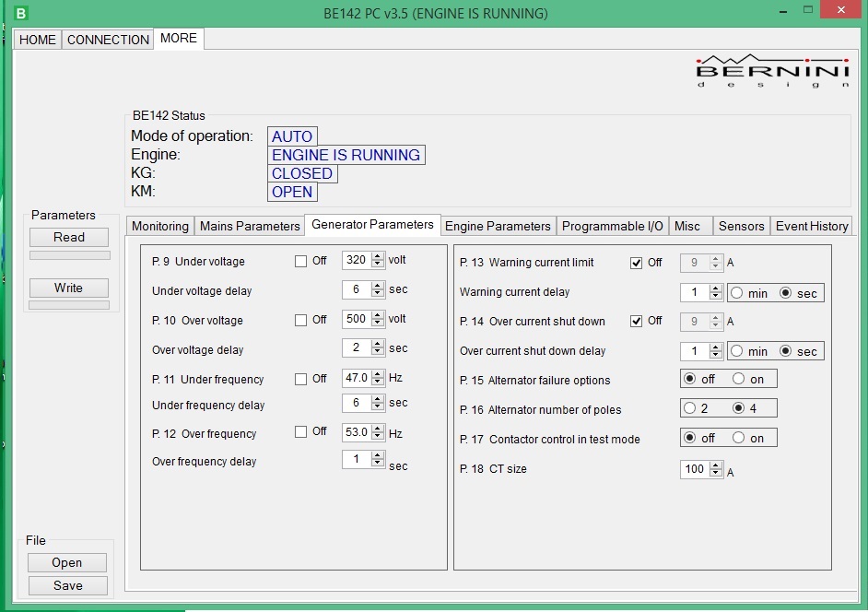This screenshot has width=868, height=612.
Task: Uncheck P.13 Warning current limit Off
Action: [x=636, y=263]
